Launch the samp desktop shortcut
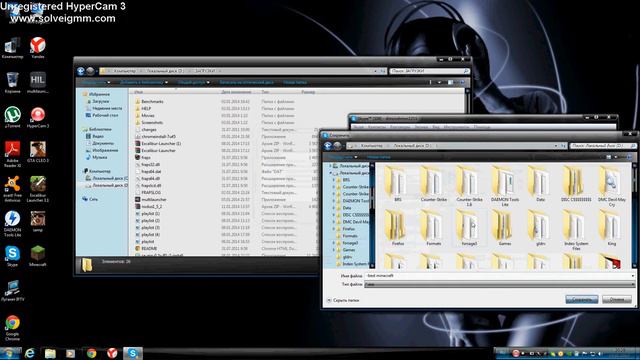Screen dimensions: 640x360 tap(38, 221)
